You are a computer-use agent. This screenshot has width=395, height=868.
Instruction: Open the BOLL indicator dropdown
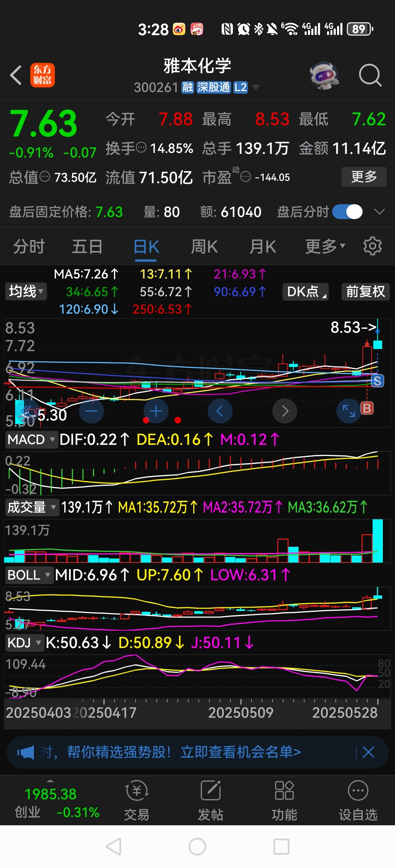coord(29,575)
